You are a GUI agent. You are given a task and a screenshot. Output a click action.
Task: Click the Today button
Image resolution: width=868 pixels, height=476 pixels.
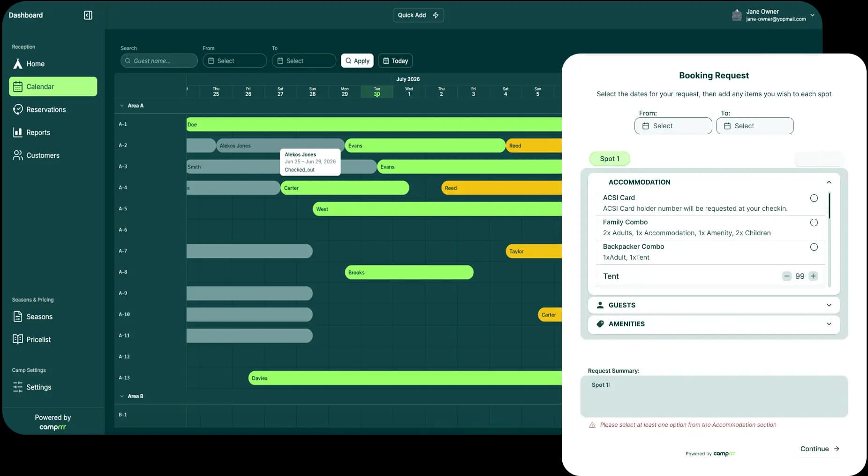[395, 61]
